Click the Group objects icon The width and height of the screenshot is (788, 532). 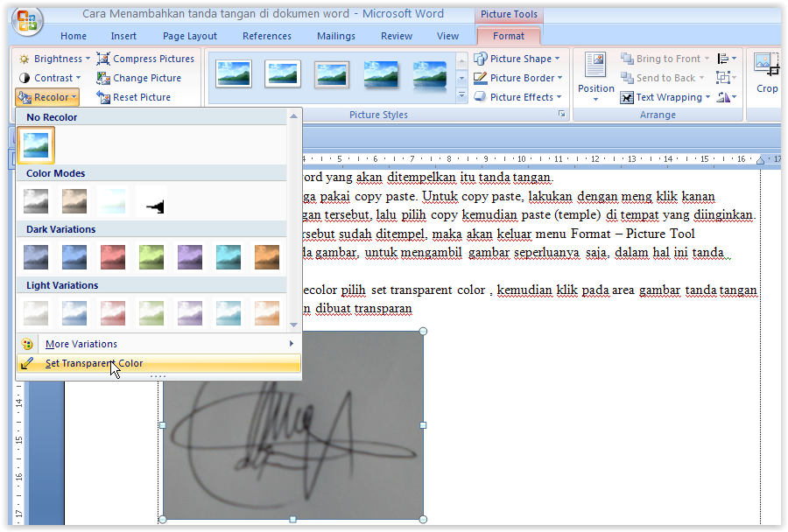pos(726,78)
